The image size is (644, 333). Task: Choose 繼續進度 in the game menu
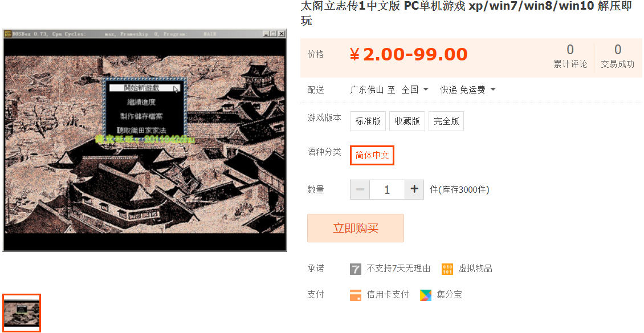click(x=141, y=102)
